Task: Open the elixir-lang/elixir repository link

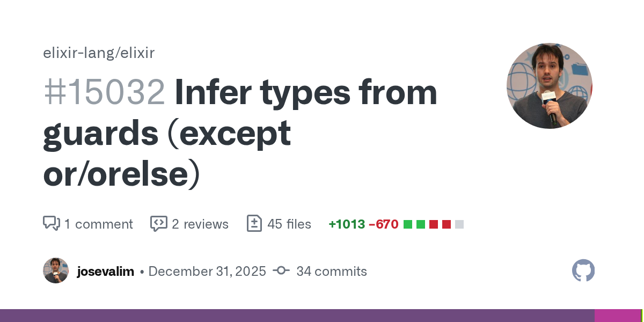Action: (x=99, y=53)
